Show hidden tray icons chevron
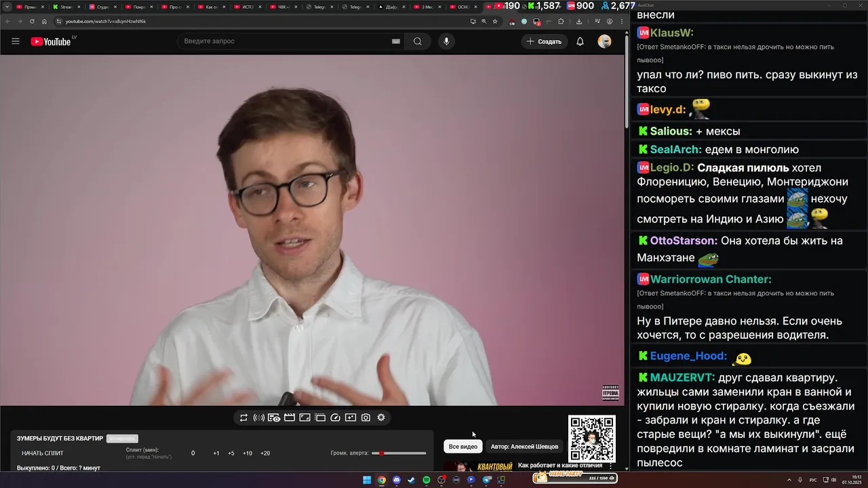The width and height of the screenshot is (868, 488). (789, 480)
